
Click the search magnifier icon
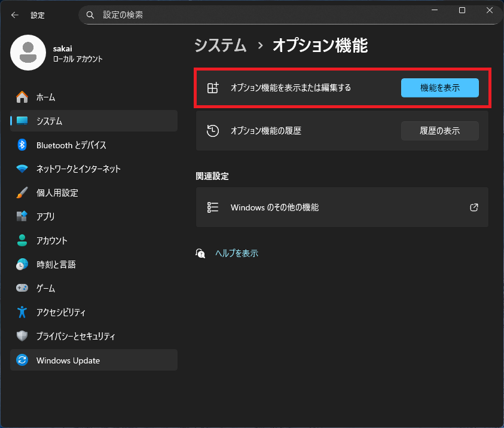point(90,15)
